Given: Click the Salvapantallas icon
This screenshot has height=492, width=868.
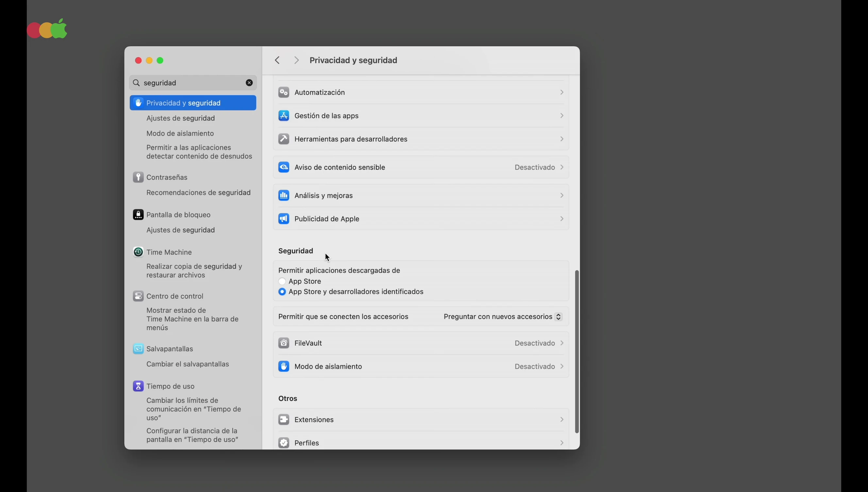Looking at the screenshot, I should 138,349.
